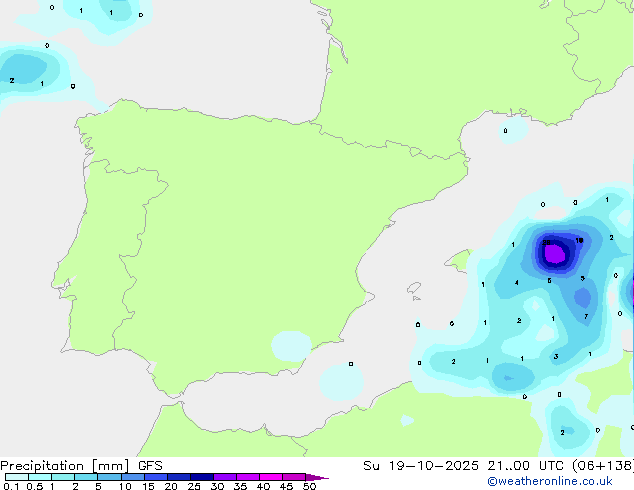Click the 10–15 mm legend color swatch
This screenshot has width=634, height=490.
[133, 477]
